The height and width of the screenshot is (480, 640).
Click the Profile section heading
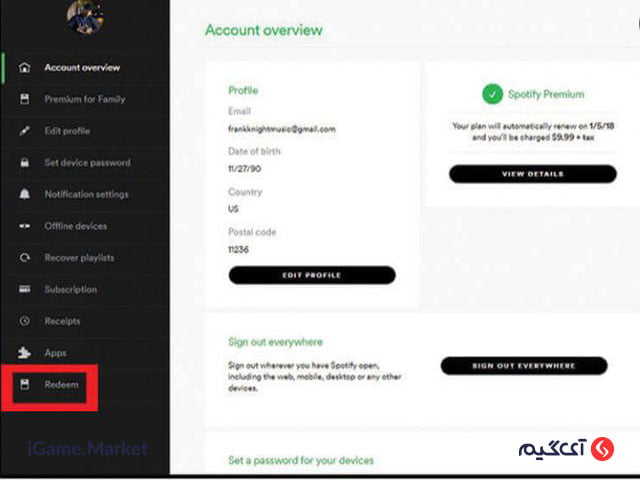[x=243, y=90]
